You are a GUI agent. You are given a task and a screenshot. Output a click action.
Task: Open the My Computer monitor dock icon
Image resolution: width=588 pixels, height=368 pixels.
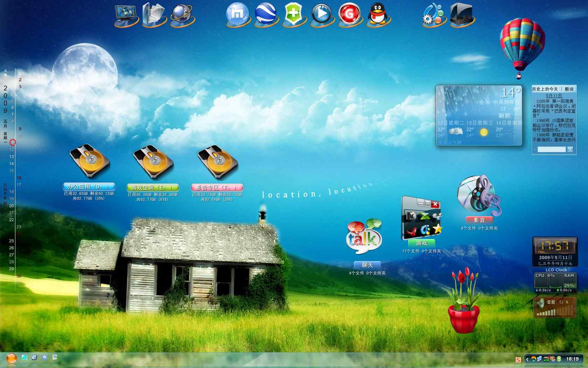(x=126, y=15)
